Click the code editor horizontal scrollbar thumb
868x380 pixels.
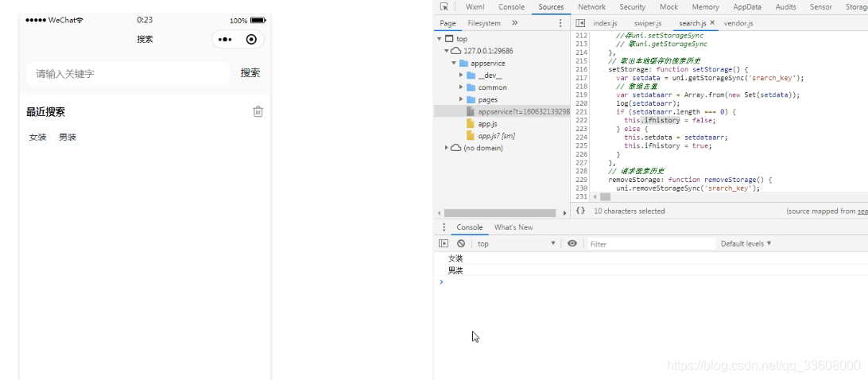click(x=605, y=196)
